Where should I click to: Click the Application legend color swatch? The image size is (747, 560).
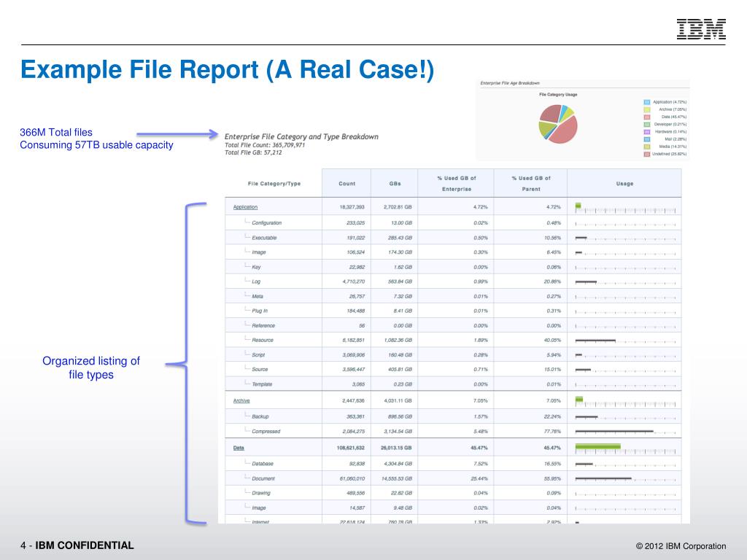[x=647, y=102]
